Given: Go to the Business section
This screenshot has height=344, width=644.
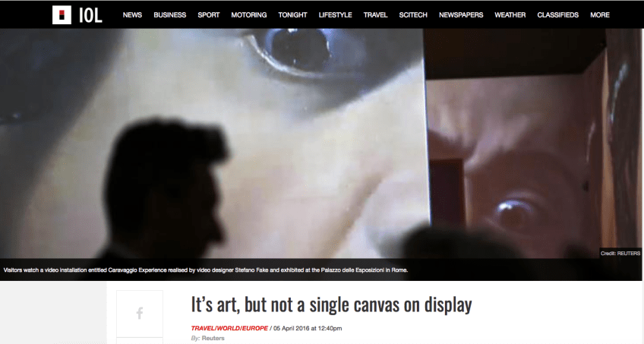Looking at the screenshot, I should [x=169, y=15].
